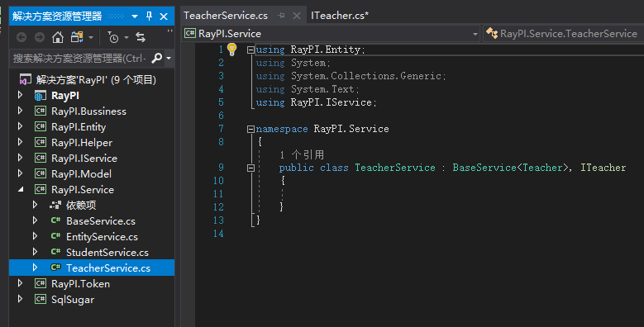This screenshot has width=644, height=327.
Task: Open dropdown next to switch views icon
Action: click(91, 38)
